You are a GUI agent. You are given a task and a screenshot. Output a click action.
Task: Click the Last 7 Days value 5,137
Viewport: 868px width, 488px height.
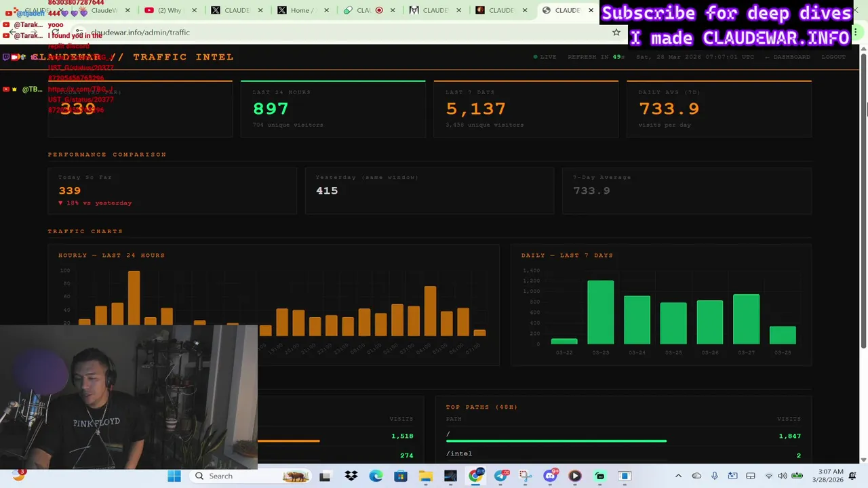475,108
